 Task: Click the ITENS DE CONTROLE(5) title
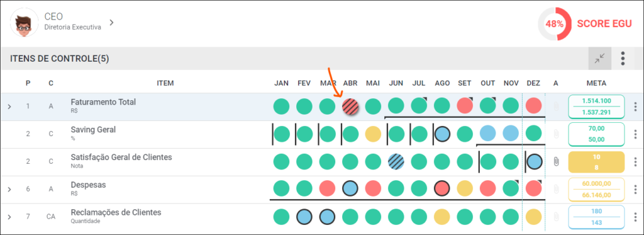[x=60, y=59]
